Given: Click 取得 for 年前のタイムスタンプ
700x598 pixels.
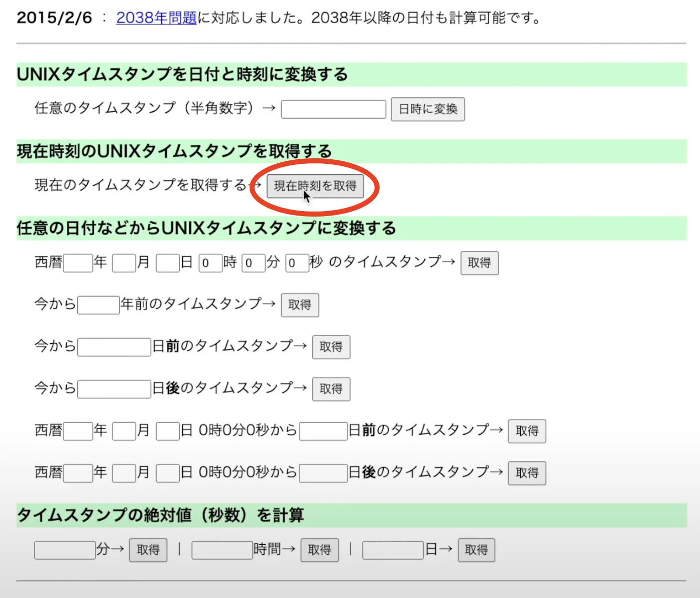Looking at the screenshot, I should [300, 305].
